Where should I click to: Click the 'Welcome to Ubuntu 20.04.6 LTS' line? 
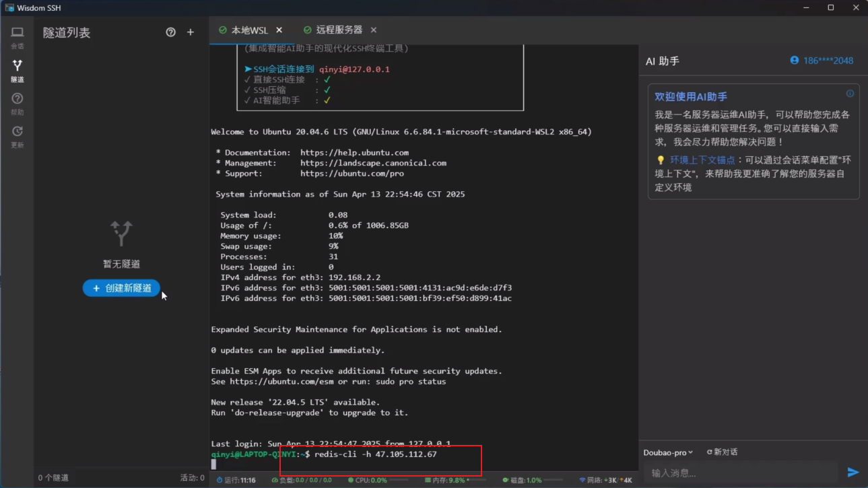401,132
